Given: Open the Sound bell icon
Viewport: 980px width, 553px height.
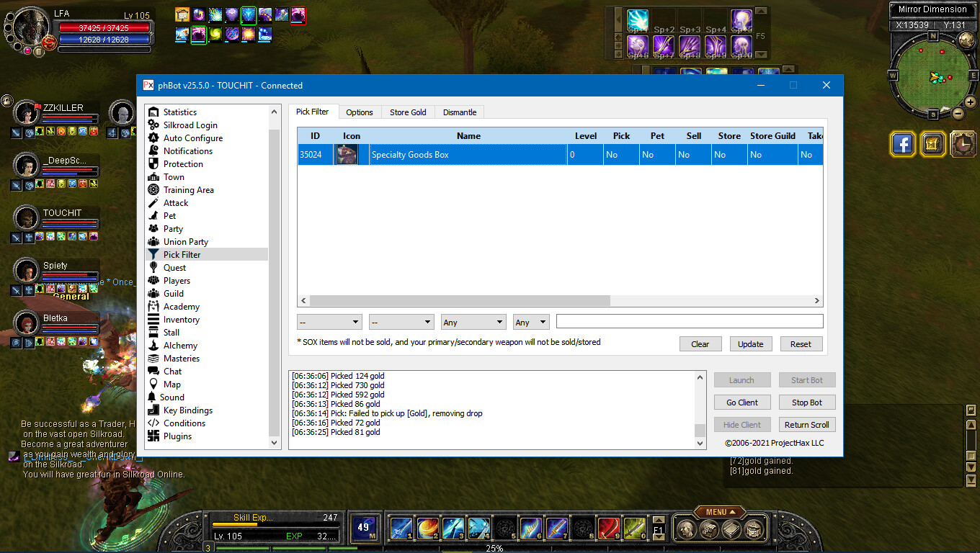Looking at the screenshot, I should click(x=153, y=397).
